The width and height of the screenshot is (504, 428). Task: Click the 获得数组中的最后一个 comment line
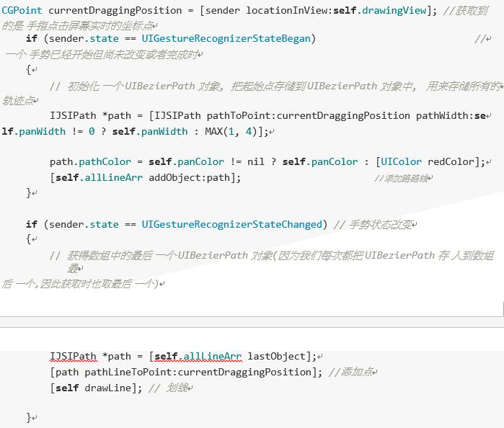(x=272, y=256)
